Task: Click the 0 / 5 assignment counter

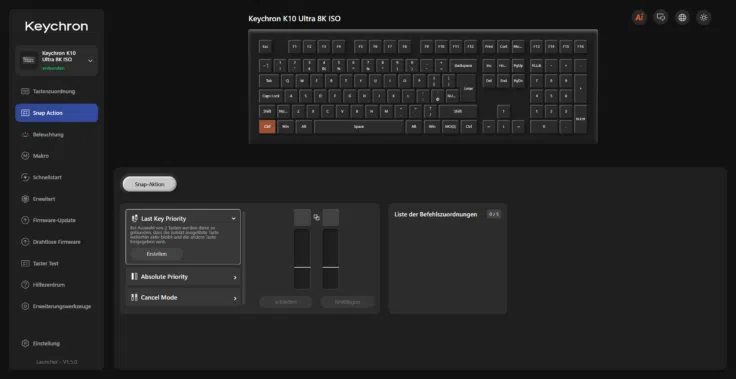Action: click(493, 214)
